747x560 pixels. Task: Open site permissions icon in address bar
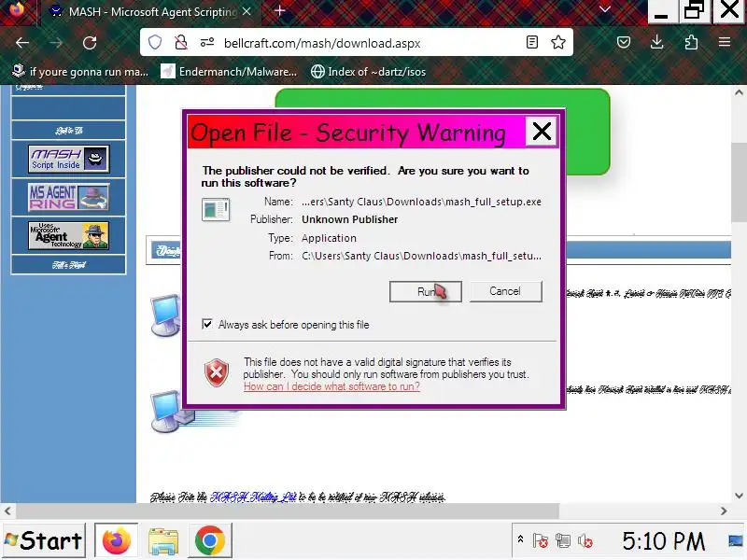[207, 43]
